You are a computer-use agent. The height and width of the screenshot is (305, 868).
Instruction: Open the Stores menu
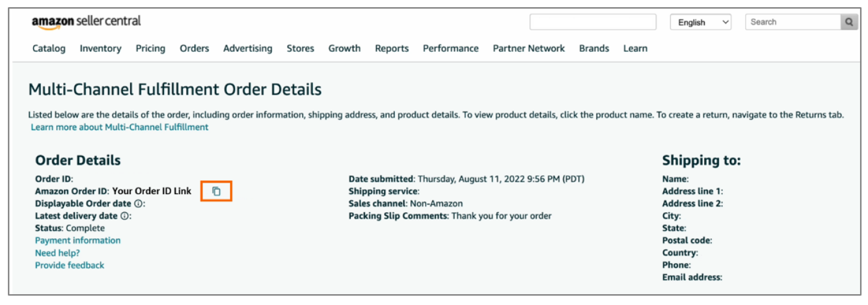tap(300, 48)
